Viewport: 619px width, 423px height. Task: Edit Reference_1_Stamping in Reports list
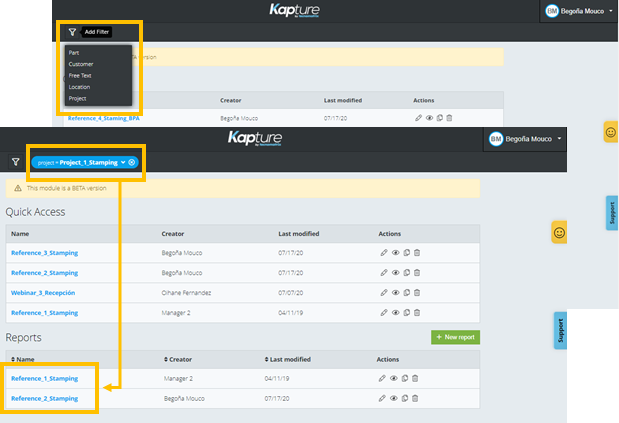pyautogui.click(x=382, y=378)
